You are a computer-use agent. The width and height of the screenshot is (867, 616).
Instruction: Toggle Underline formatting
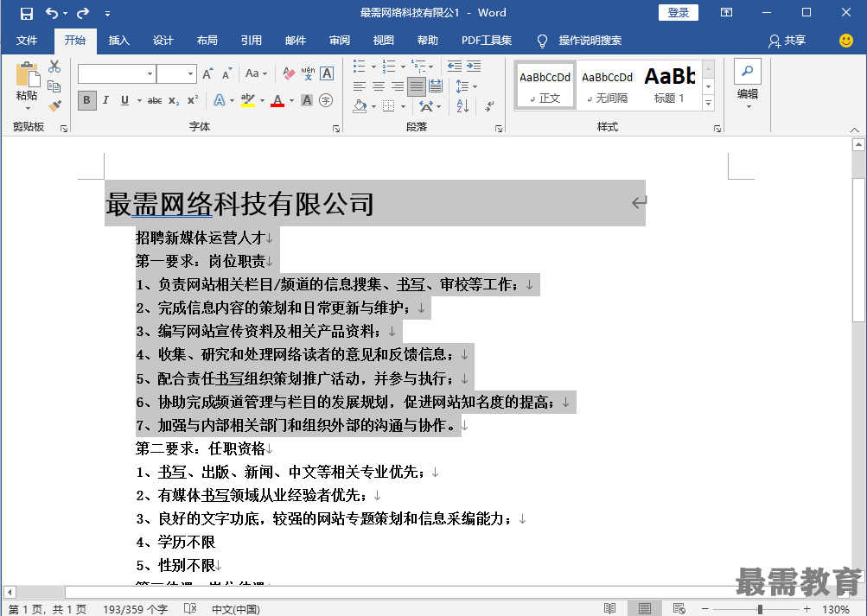pyautogui.click(x=125, y=100)
